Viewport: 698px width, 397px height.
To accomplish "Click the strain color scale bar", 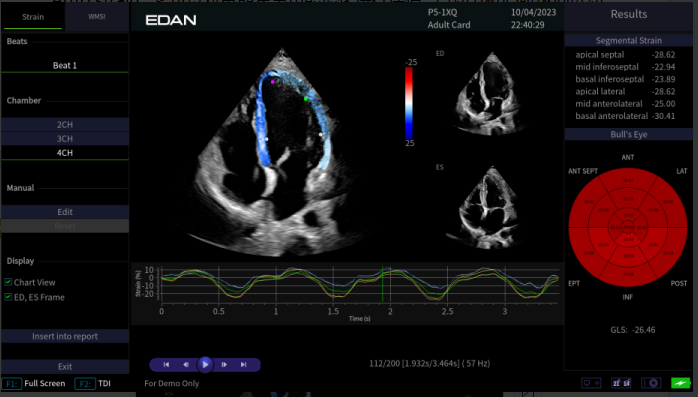I will 409,103.
